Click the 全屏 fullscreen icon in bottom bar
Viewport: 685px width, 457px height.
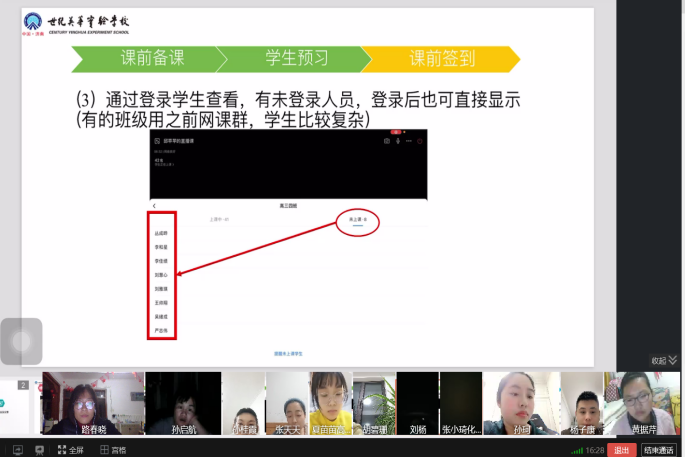point(69,450)
